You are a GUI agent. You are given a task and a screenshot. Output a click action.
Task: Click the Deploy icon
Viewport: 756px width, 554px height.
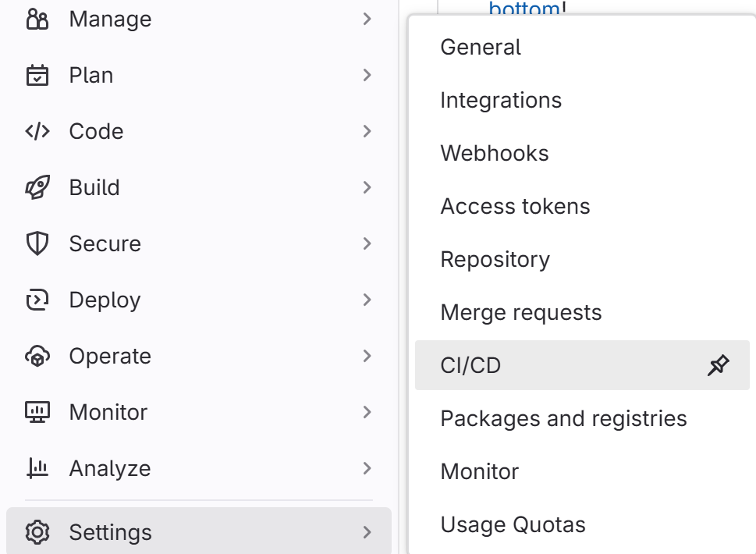coord(37,300)
